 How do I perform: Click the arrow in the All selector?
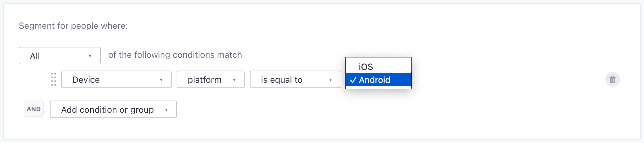point(90,56)
